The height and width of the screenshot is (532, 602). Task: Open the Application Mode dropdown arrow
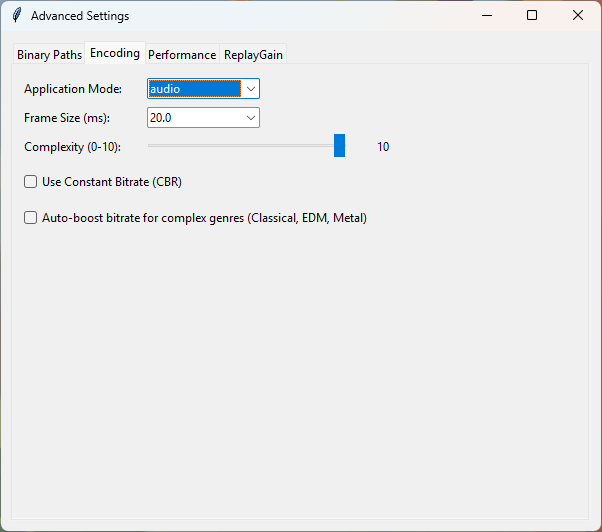(251, 89)
